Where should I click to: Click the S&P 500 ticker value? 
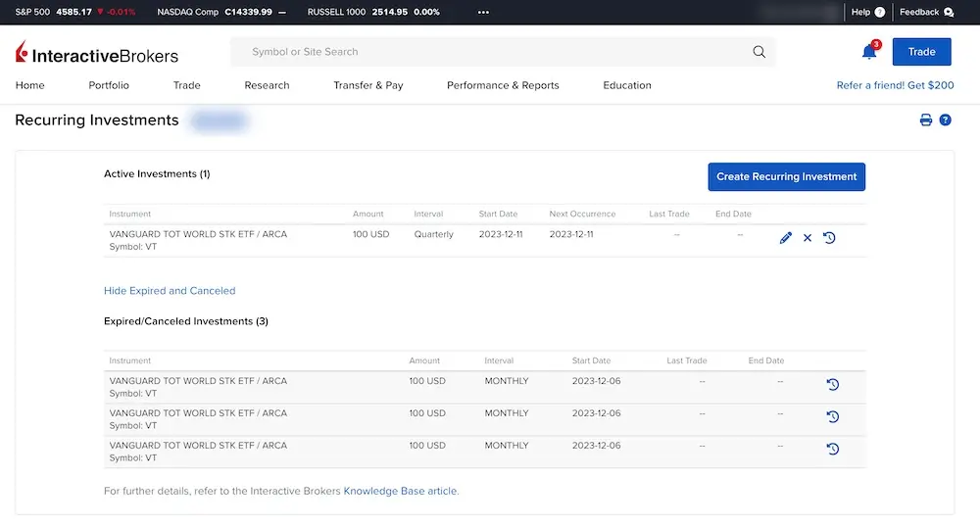73,12
